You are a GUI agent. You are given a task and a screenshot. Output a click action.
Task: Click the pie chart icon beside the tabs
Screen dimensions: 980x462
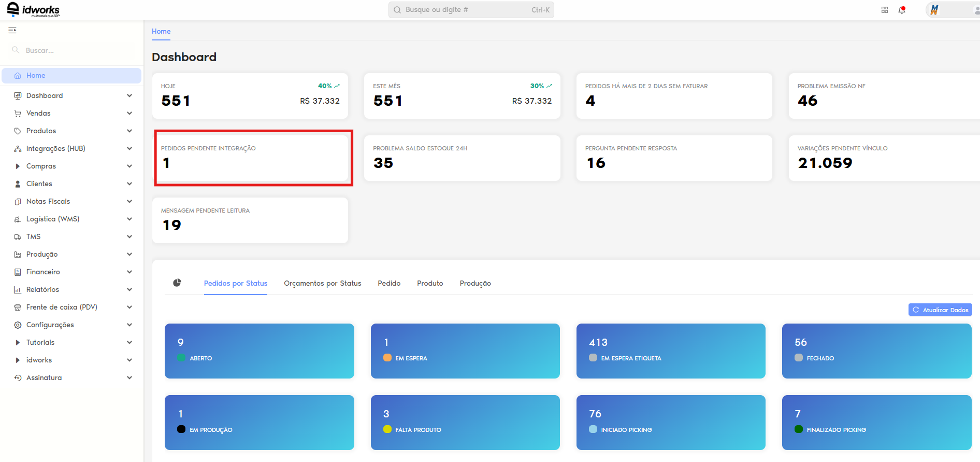pos(177,283)
